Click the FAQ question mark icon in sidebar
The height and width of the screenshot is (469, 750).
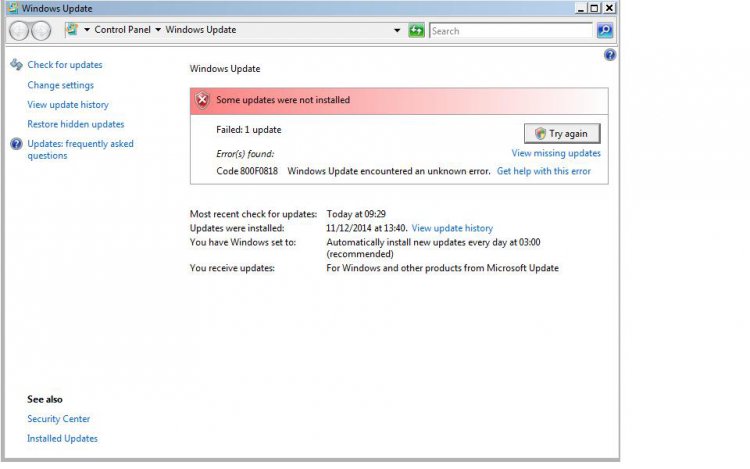(x=16, y=144)
